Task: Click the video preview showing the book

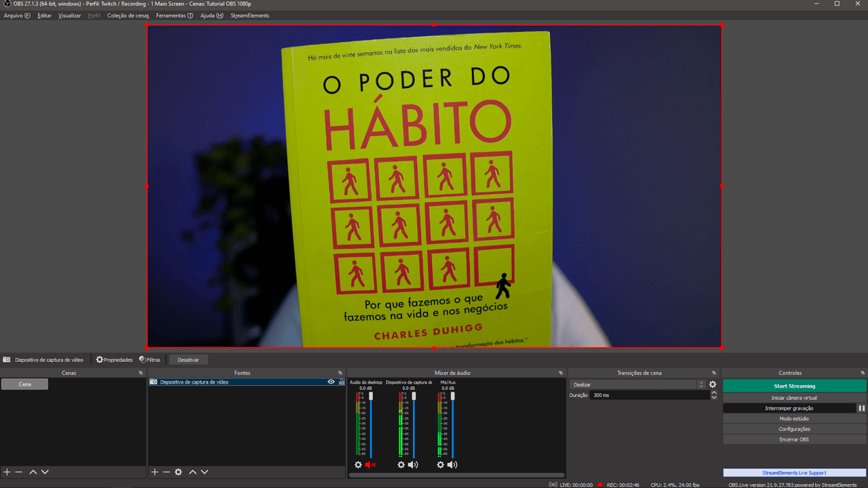Action: click(x=434, y=186)
